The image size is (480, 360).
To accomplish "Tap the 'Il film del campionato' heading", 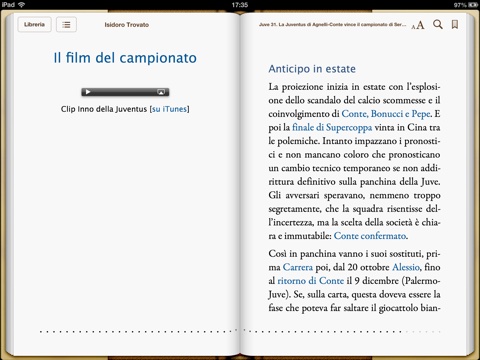I will coord(125,58).
